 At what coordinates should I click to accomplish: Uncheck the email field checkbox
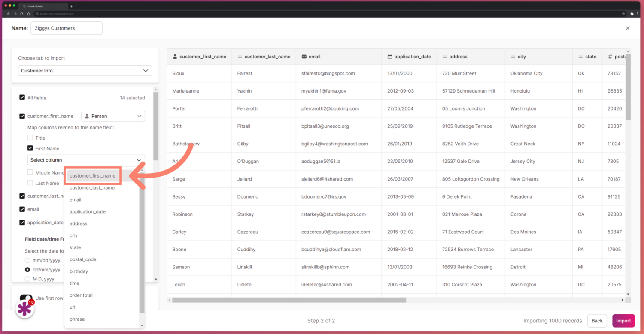(22, 209)
